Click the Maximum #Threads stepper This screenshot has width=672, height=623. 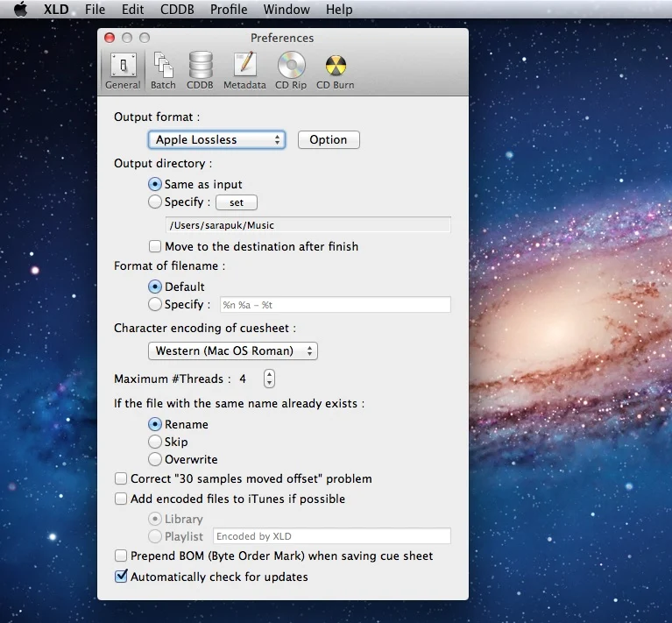pos(269,379)
